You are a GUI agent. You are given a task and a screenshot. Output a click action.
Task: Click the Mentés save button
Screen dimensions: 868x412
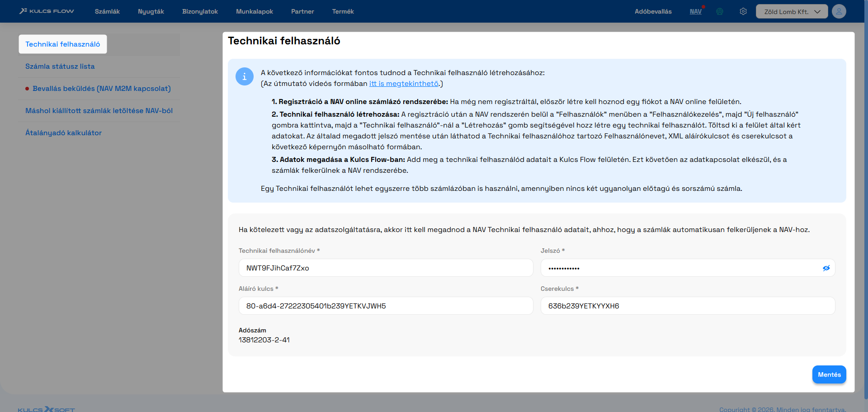pyautogui.click(x=829, y=374)
